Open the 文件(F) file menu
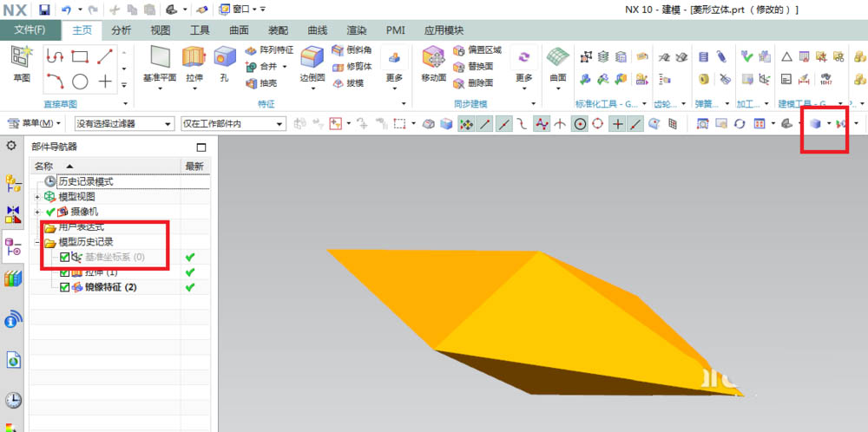 click(30, 30)
